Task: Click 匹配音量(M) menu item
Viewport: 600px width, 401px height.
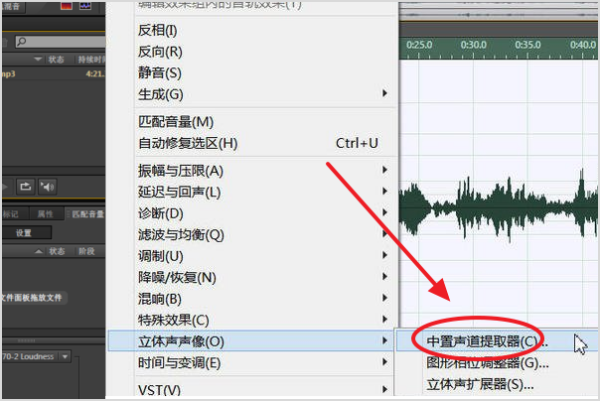Action: tap(264, 122)
